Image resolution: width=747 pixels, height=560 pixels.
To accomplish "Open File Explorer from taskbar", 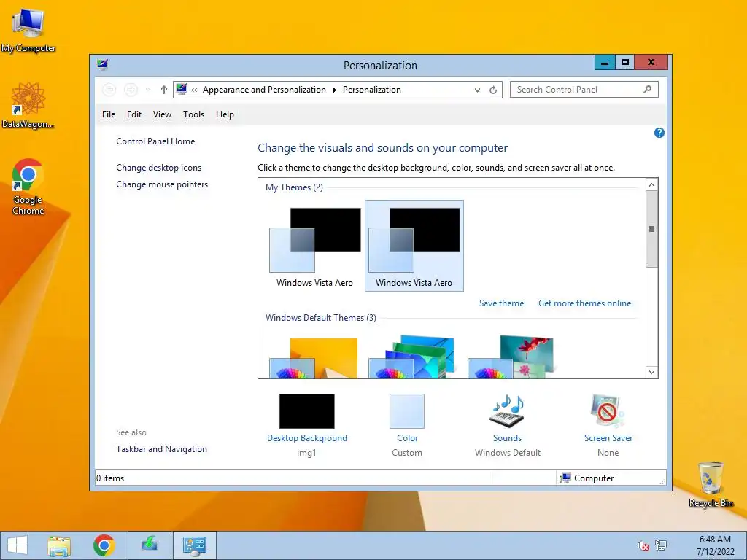I will [59, 545].
